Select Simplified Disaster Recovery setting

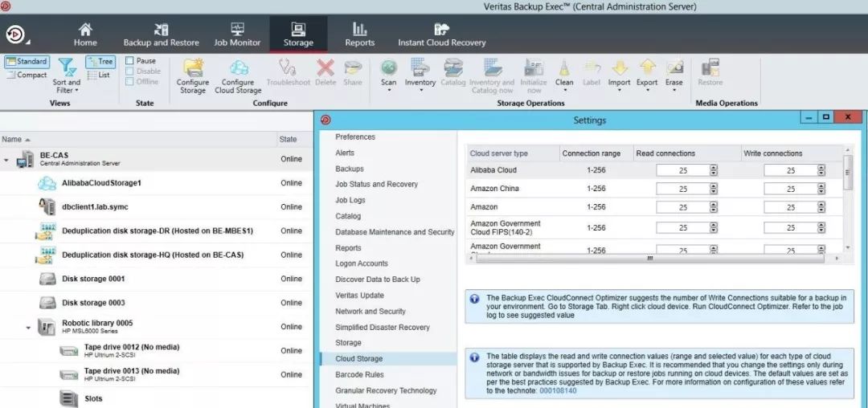pos(383,328)
